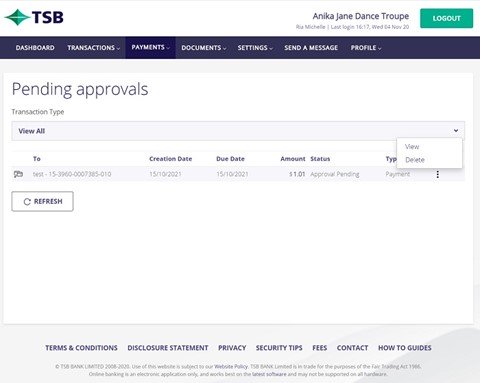Open the Settings menu
This screenshot has width=480, height=383.
point(255,48)
